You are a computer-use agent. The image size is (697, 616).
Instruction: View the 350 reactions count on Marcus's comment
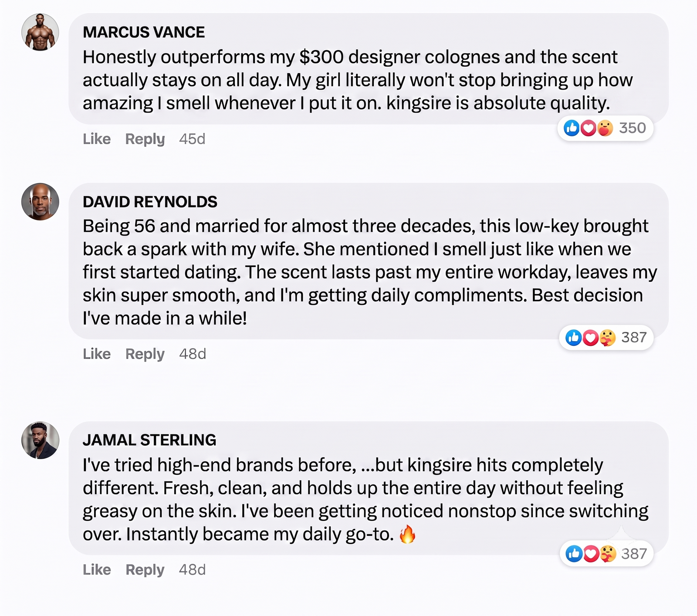tap(632, 128)
